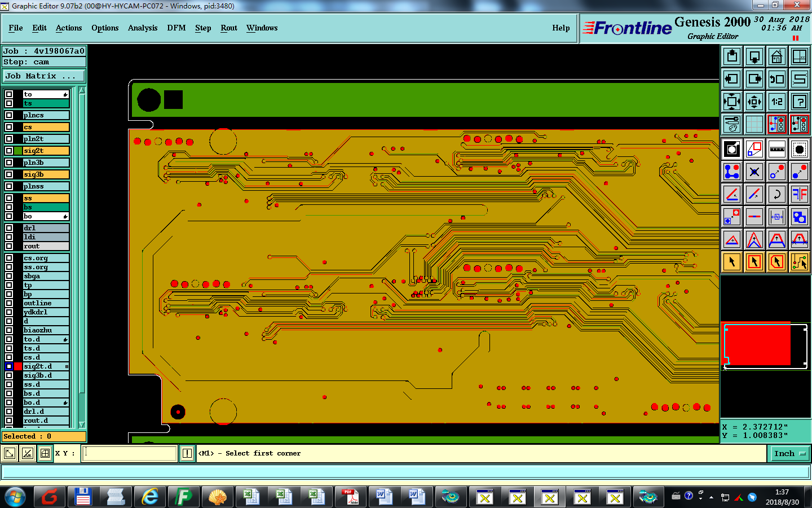The height and width of the screenshot is (508, 812).
Task: Click the X Y coordinate input field
Action: point(130,453)
